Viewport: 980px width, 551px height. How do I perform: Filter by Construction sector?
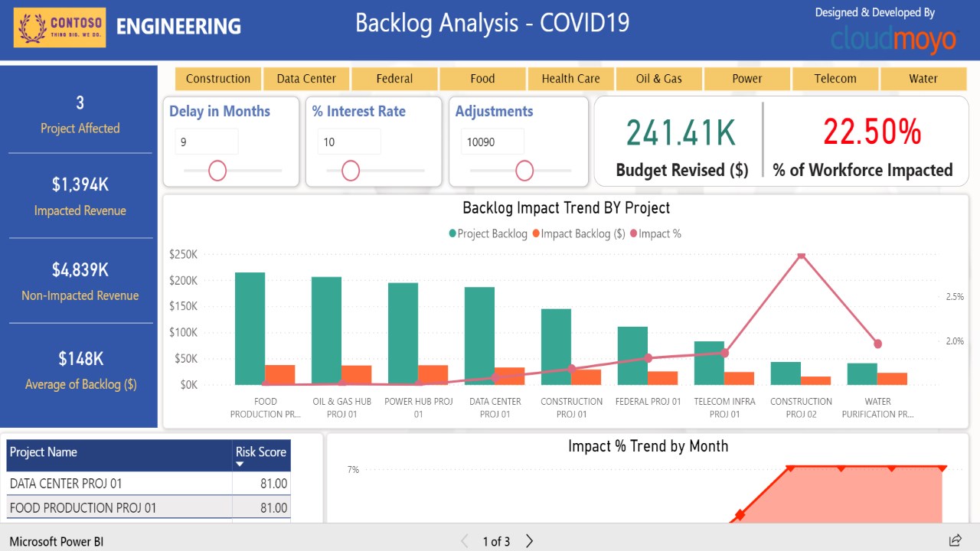218,79
